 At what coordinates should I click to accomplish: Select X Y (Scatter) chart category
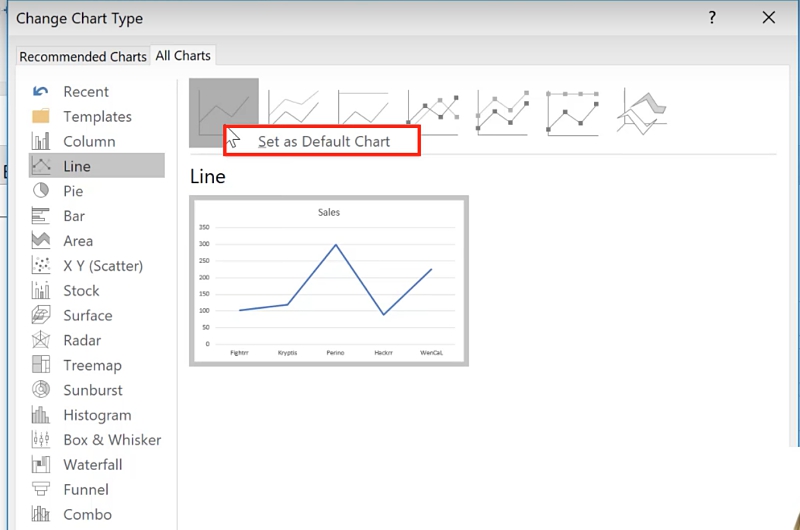(x=102, y=266)
